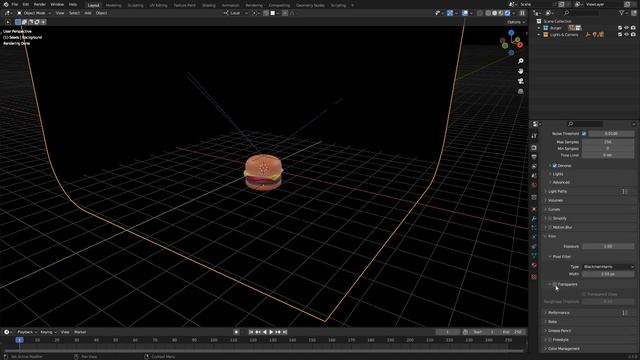Open the Tool properties tab icon
The image size is (640, 360).
pos(534,136)
